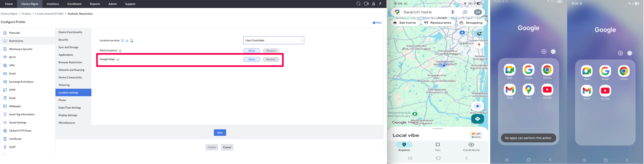The image size is (644, 164).
Task: Set Google Maps to Allow
Action: [251, 60]
